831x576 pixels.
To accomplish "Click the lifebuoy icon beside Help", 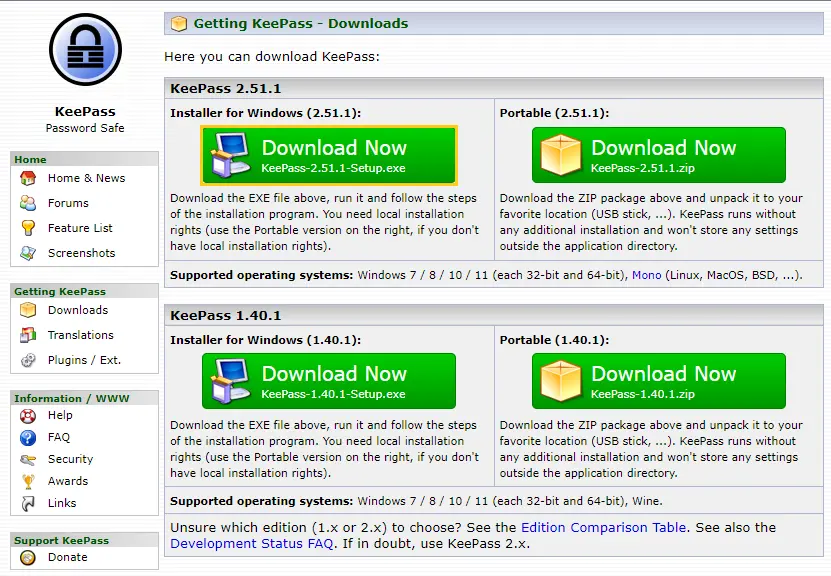I will [x=28, y=416].
